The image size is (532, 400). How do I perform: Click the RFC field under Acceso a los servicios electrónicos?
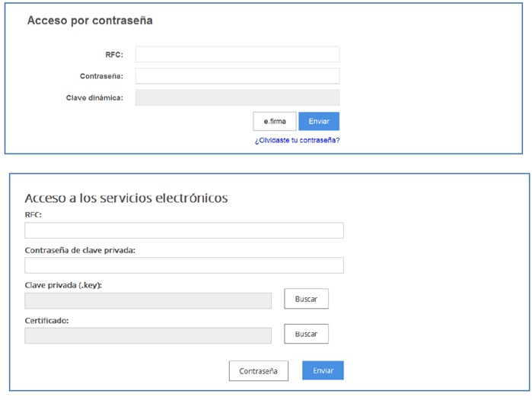183,230
